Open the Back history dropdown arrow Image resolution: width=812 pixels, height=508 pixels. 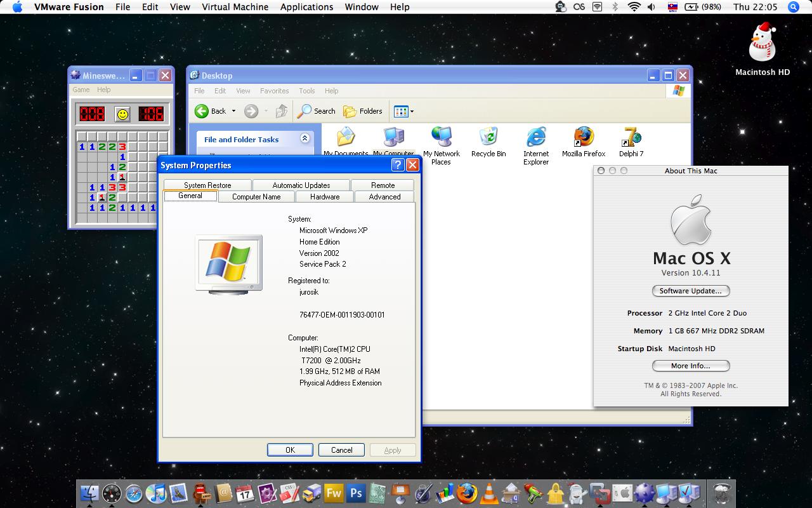click(x=233, y=111)
